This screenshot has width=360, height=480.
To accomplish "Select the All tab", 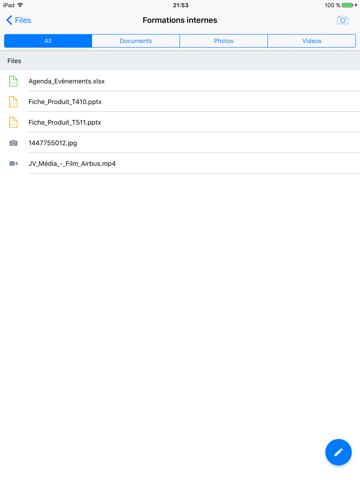I will point(48,41).
